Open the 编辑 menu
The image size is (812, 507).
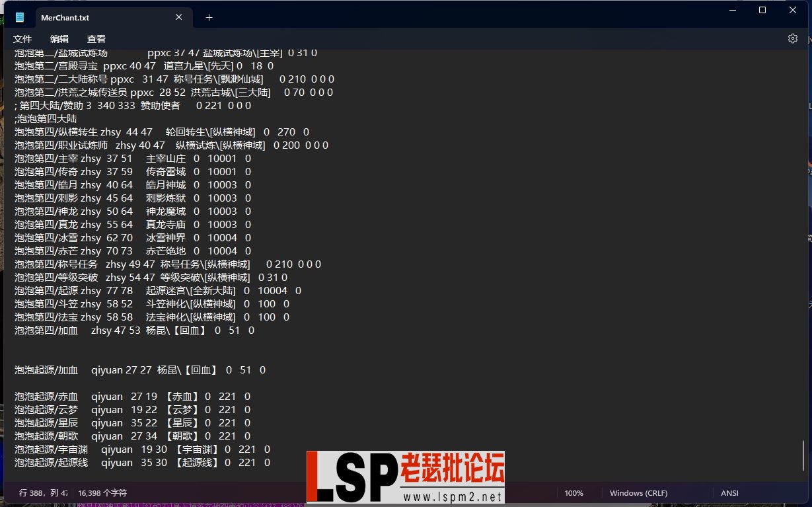click(x=59, y=38)
